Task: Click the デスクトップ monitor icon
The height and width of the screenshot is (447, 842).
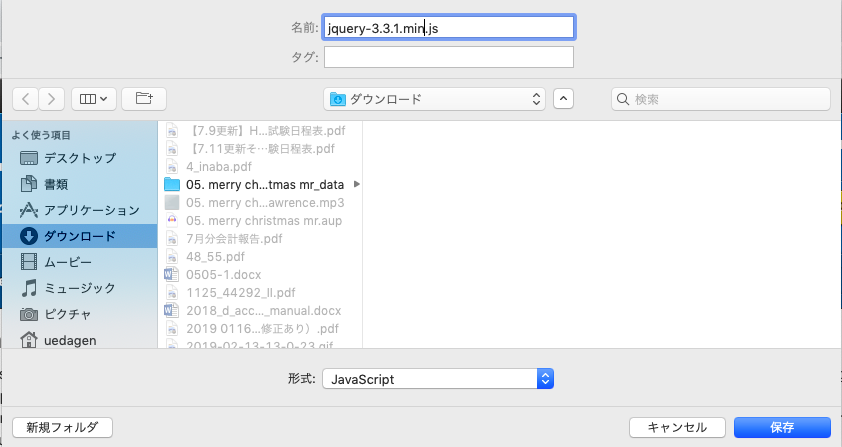Action: (x=28, y=158)
